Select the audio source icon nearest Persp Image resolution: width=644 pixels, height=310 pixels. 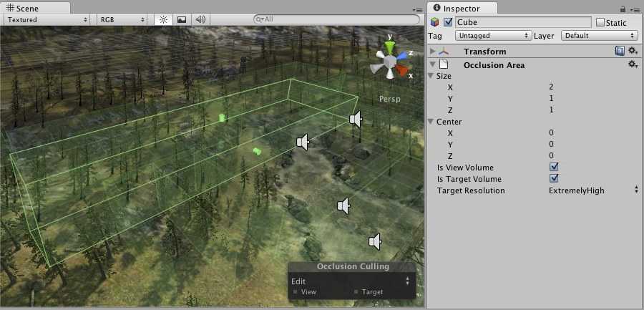[356, 120]
